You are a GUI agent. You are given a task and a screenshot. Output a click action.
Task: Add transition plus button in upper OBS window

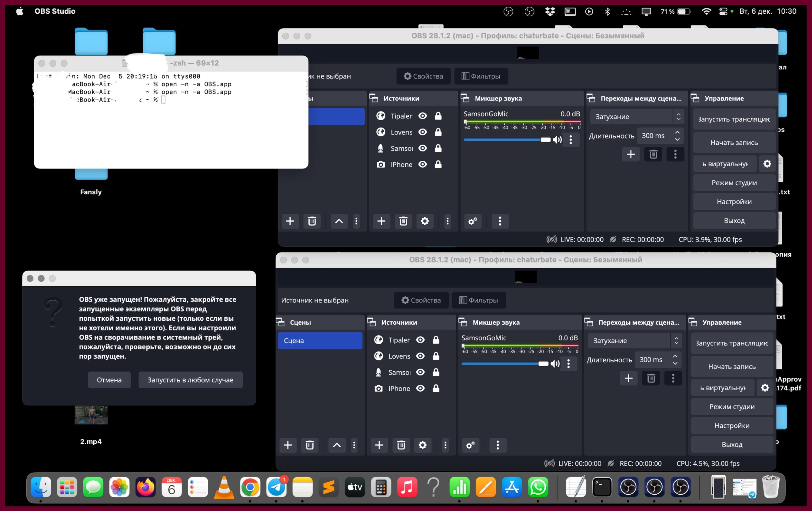(631, 154)
